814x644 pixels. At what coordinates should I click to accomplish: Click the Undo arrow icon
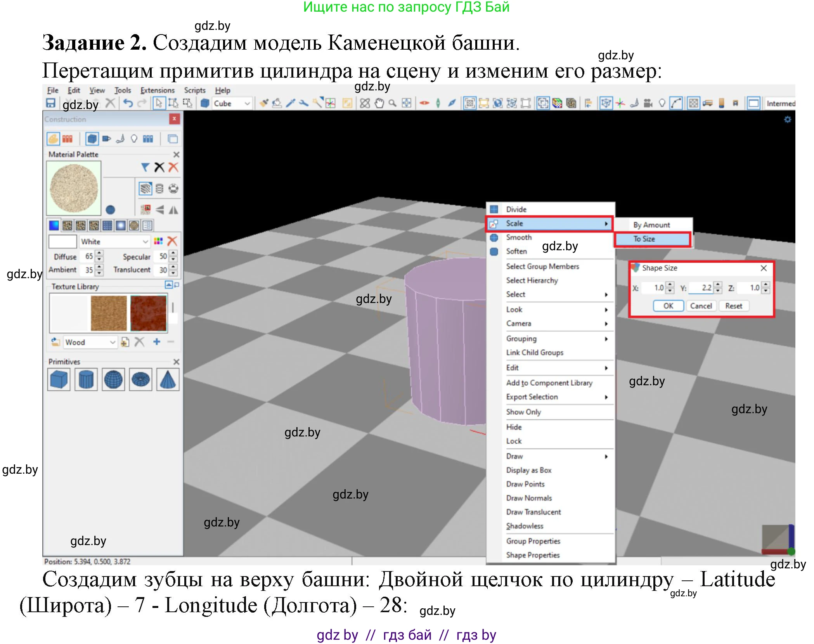pyautogui.click(x=128, y=103)
